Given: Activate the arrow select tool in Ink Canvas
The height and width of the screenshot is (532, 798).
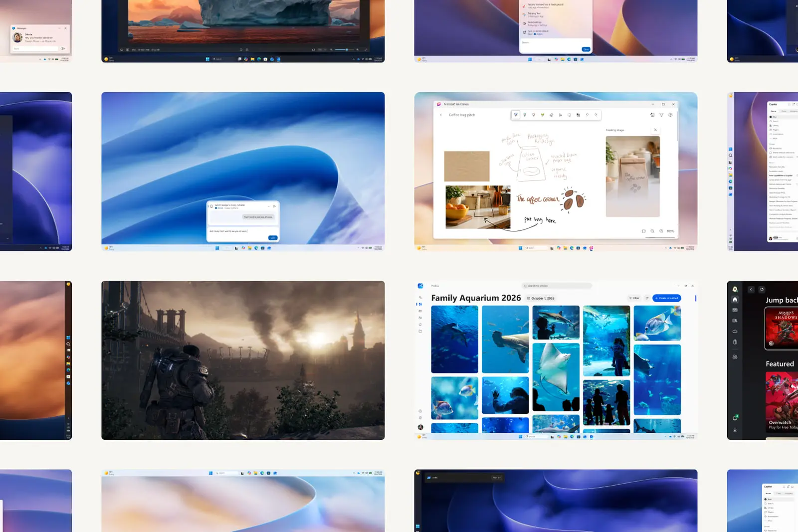Looking at the screenshot, I should (x=560, y=115).
